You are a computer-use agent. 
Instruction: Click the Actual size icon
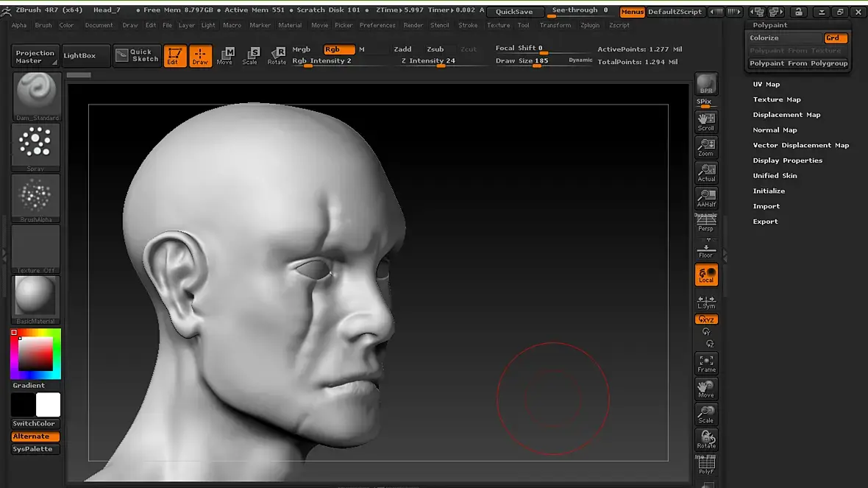coord(706,171)
